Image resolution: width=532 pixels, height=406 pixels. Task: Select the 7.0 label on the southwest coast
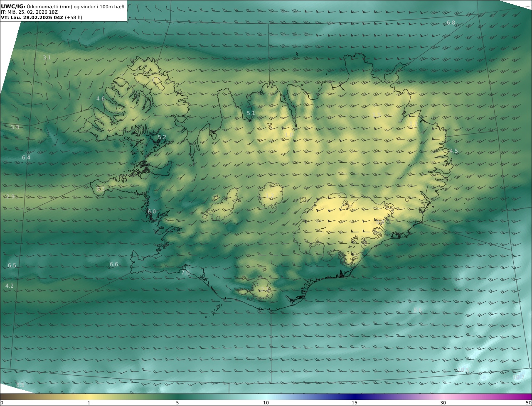[185, 273]
